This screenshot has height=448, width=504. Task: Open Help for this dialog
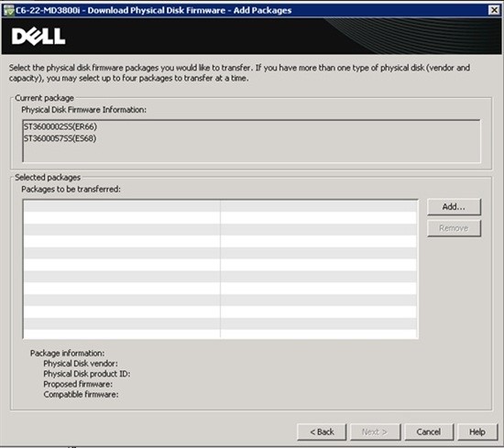(x=477, y=432)
